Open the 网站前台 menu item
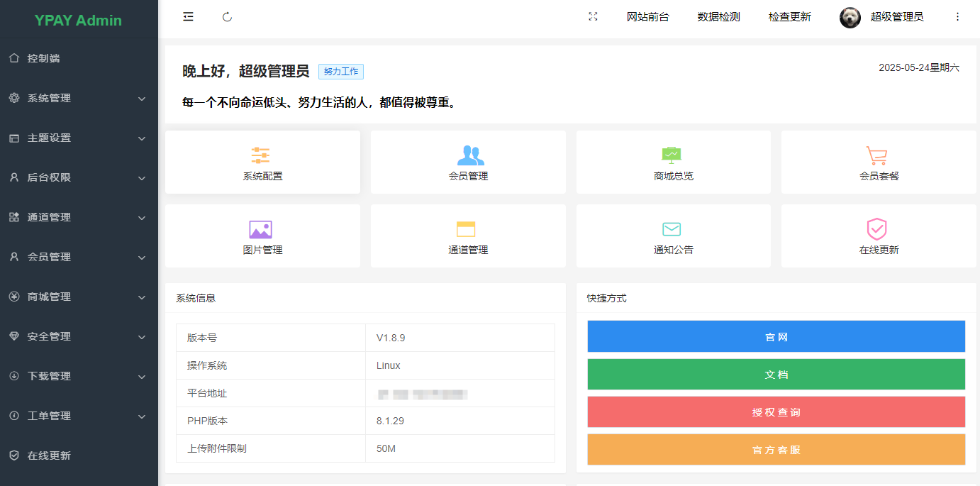This screenshot has width=980, height=486. click(647, 16)
